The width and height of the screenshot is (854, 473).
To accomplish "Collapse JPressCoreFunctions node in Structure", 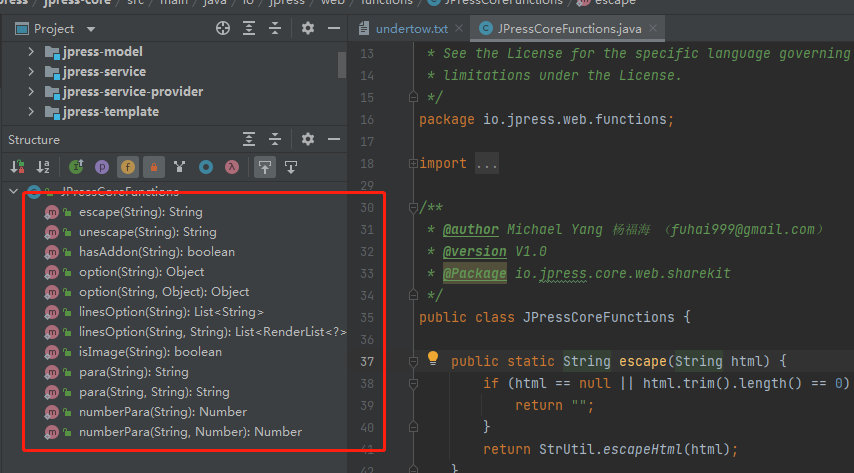I will coord(14,191).
